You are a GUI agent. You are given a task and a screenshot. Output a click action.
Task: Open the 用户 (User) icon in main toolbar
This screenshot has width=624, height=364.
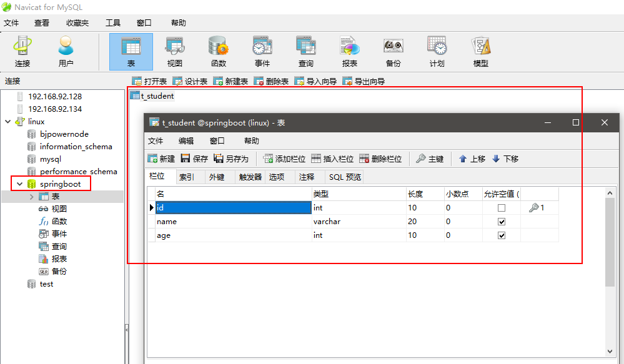(x=66, y=51)
